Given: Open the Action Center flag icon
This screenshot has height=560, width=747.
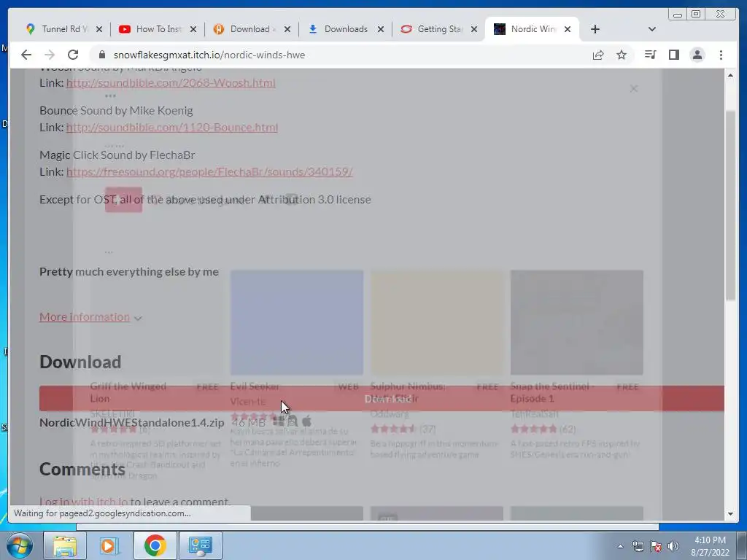Looking at the screenshot, I should point(656,546).
